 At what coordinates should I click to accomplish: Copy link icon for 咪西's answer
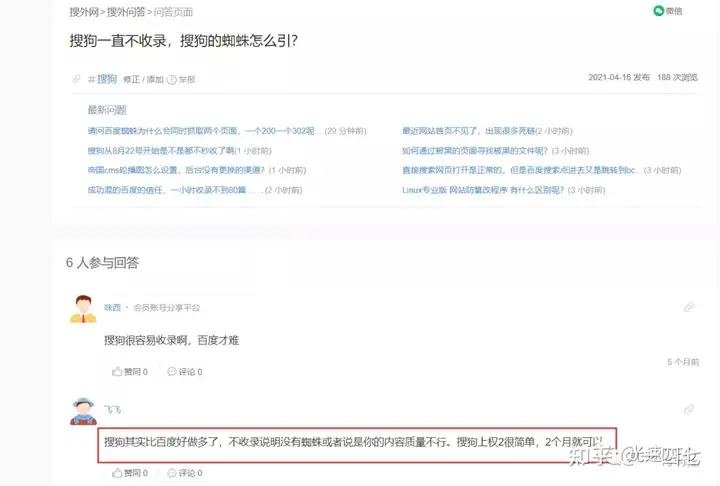click(689, 307)
